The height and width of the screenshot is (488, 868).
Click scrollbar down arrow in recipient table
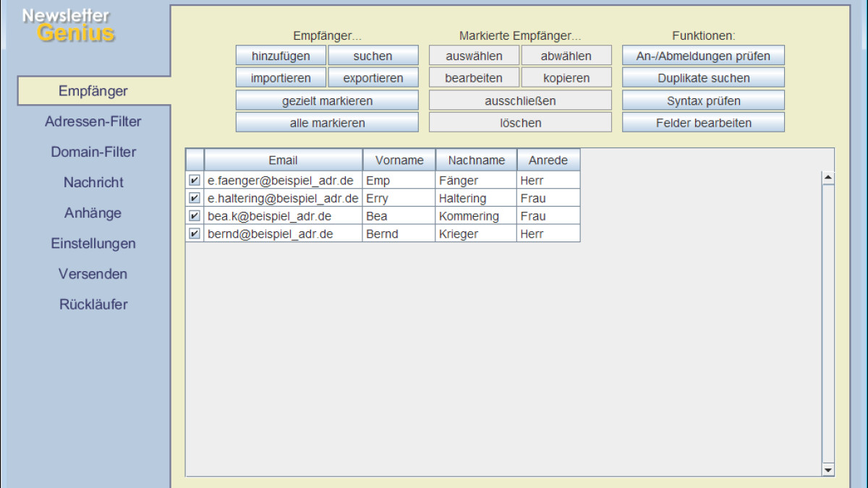[x=828, y=470]
